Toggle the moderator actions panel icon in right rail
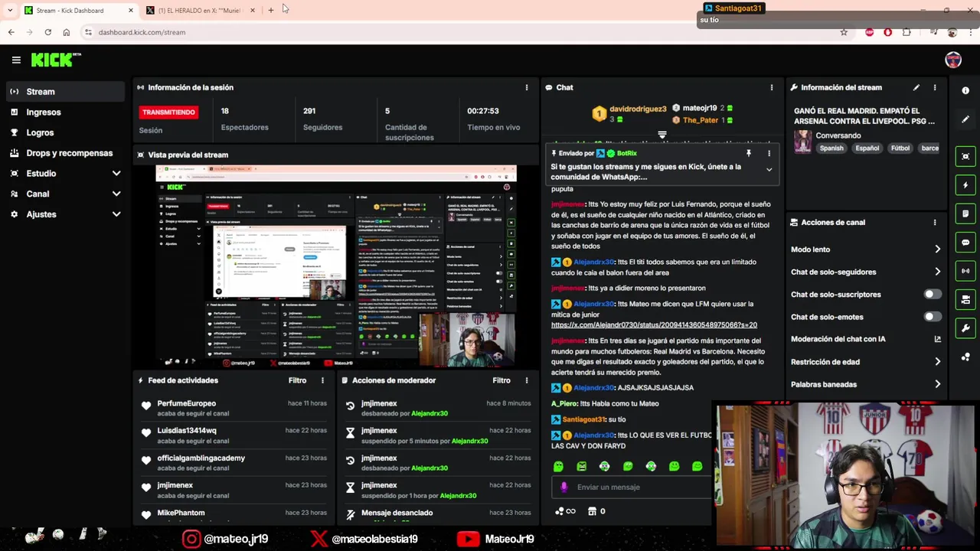This screenshot has height=551, width=980. pos(965,300)
